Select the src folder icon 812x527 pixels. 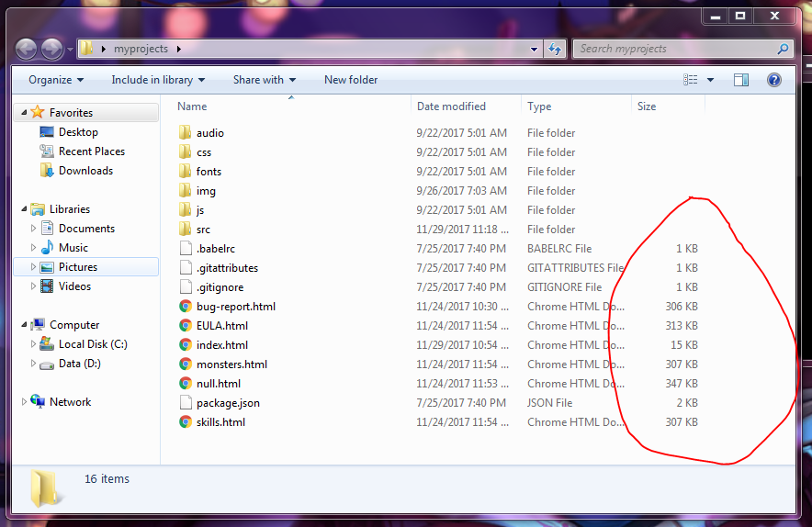pos(185,229)
